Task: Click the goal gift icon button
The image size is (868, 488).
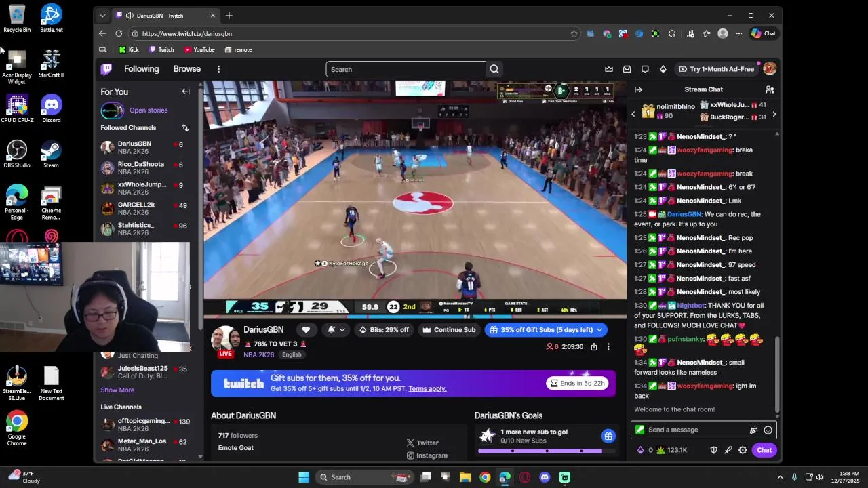Action: [x=608, y=436]
